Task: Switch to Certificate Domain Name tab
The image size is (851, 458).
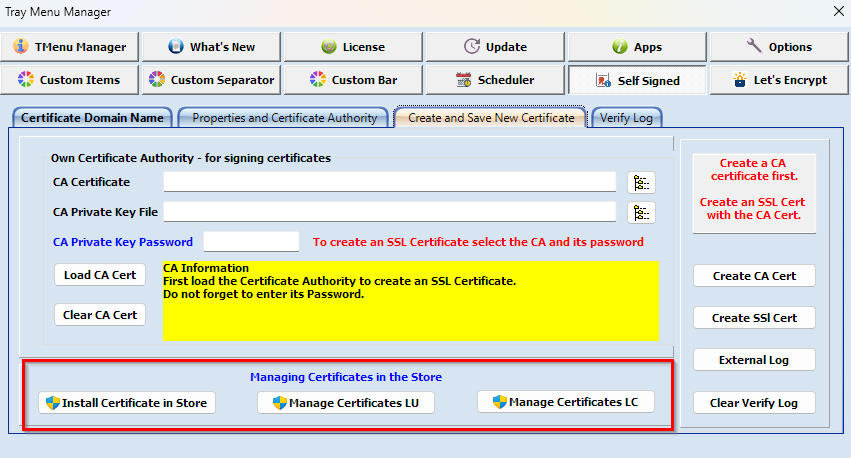Action: coord(92,118)
